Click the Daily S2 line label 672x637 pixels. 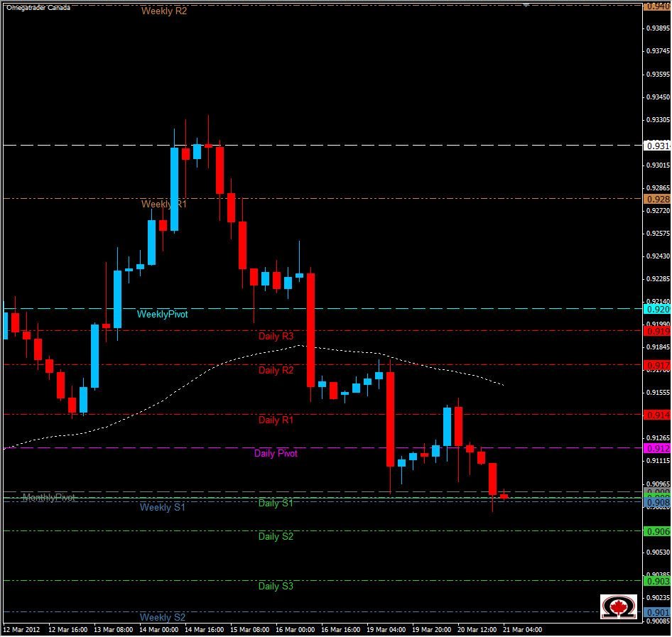point(276,537)
